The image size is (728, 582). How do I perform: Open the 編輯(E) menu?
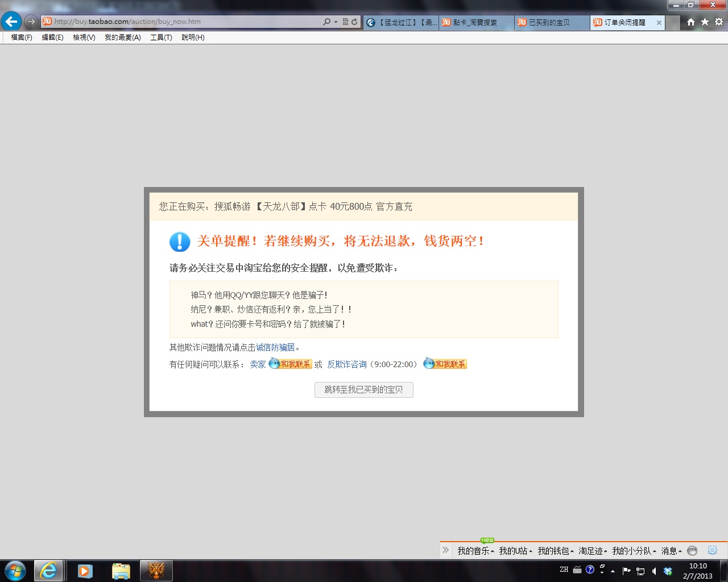52,38
